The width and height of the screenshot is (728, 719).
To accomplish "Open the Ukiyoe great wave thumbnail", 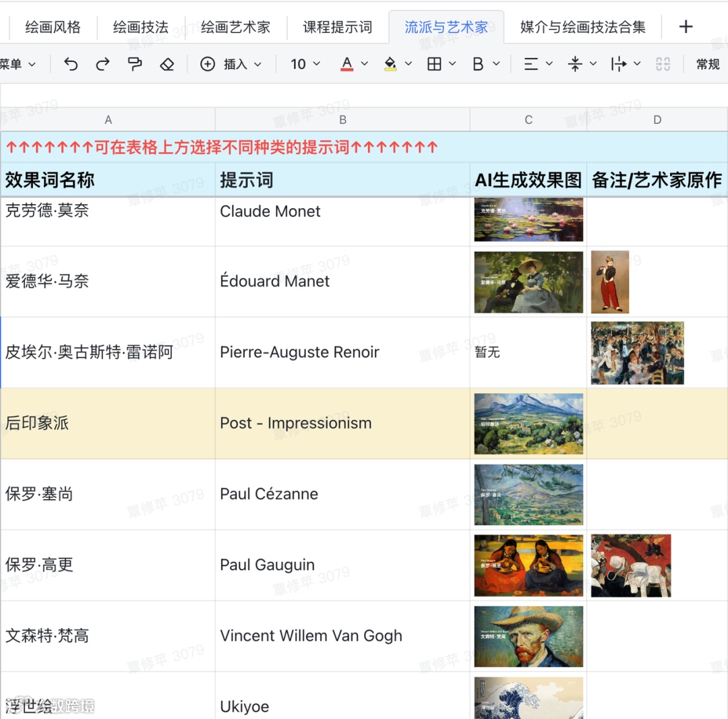I will coord(528,697).
